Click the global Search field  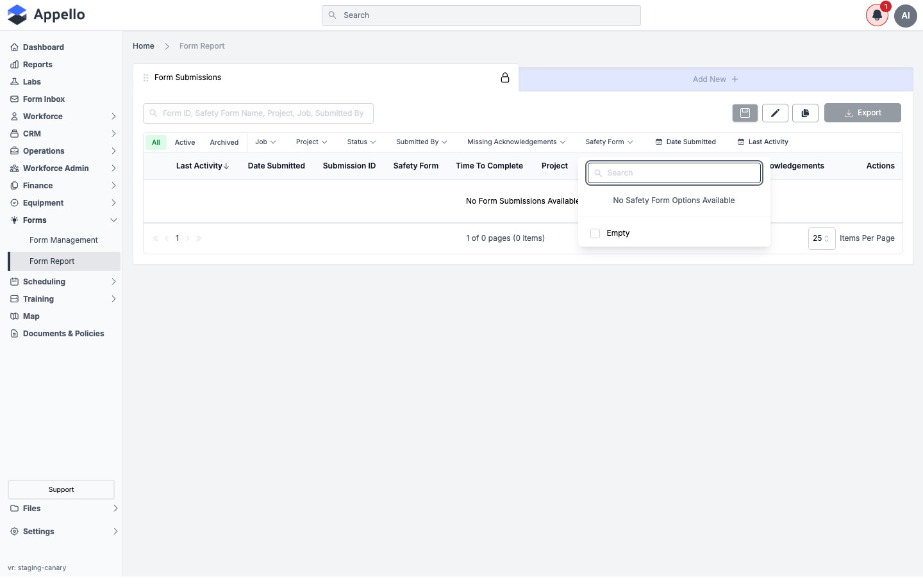tap(481, 15)
